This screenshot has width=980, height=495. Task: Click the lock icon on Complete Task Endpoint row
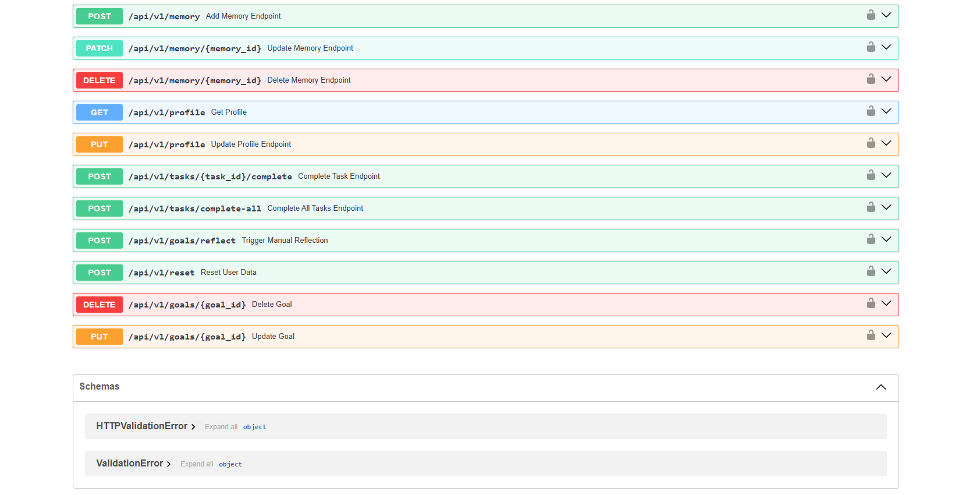[871, 175]
